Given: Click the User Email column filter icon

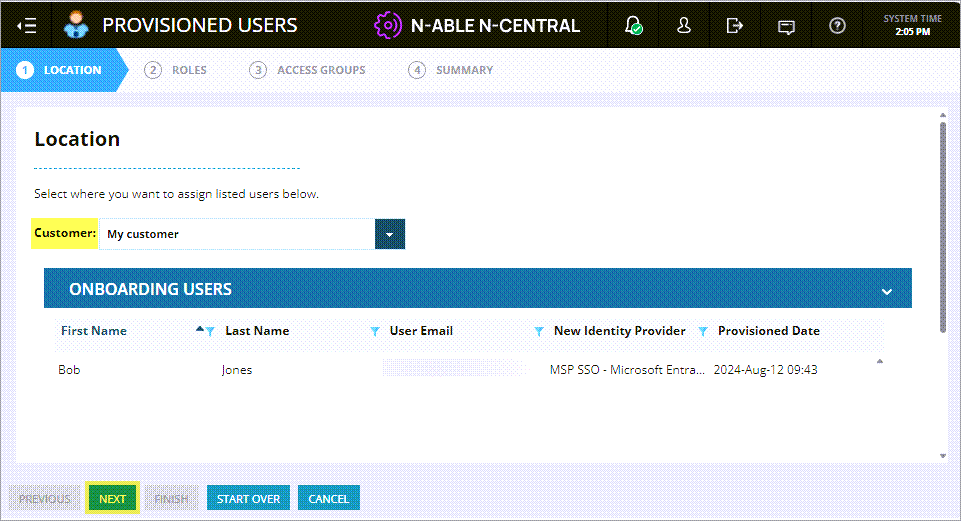Looking at the screenshot, I should pyautogui.click(x=539, y=331).
